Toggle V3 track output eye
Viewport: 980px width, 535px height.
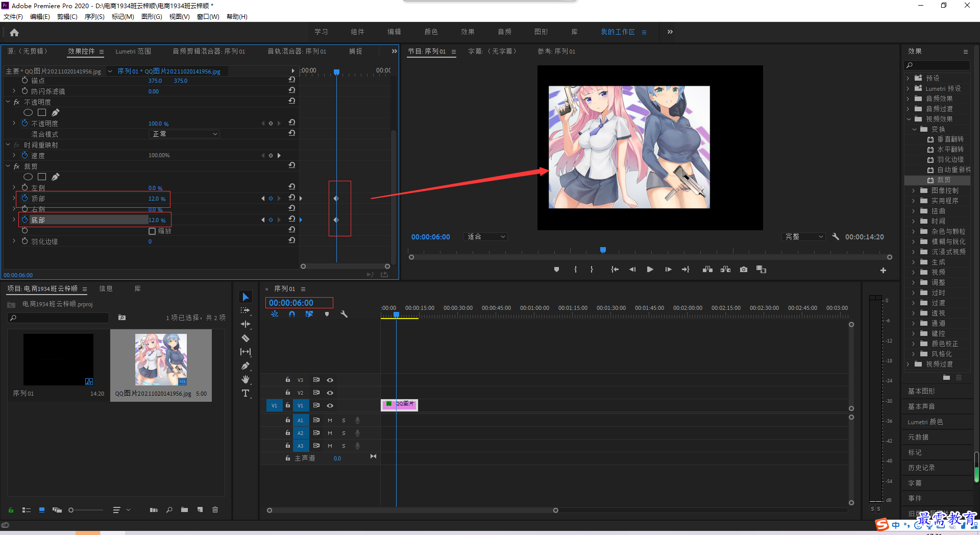pyautogui.click(x=330, y=380)
